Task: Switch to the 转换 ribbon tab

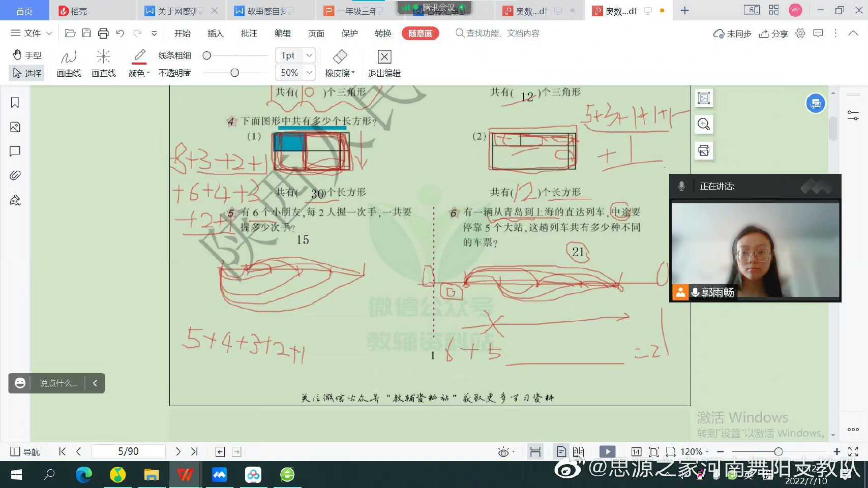Action: click(383, 34)
